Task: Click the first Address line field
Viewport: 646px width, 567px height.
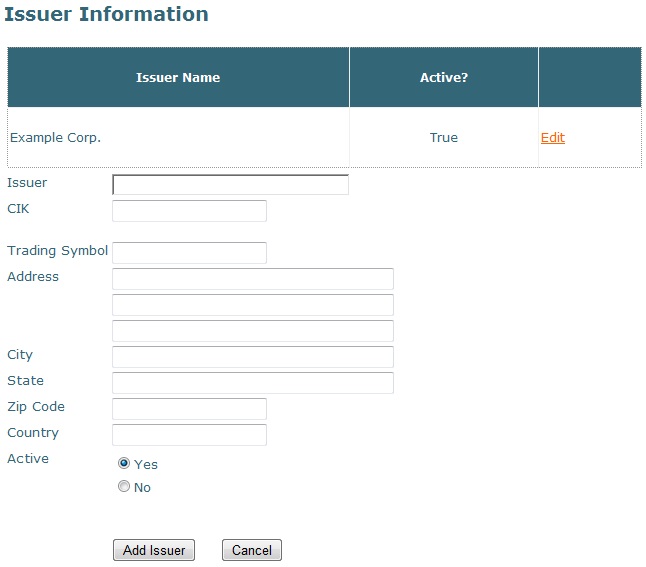Action: tap(252, 279)
